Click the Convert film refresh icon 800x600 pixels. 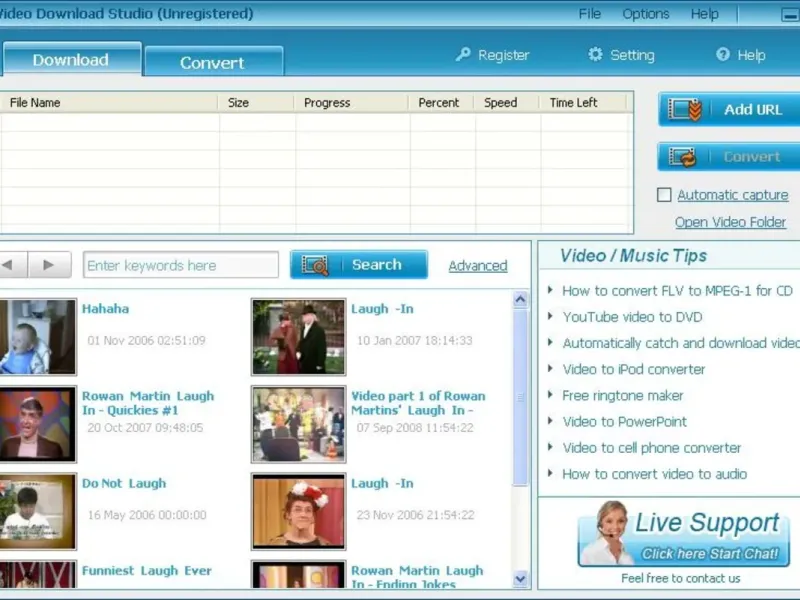[683, 157]
